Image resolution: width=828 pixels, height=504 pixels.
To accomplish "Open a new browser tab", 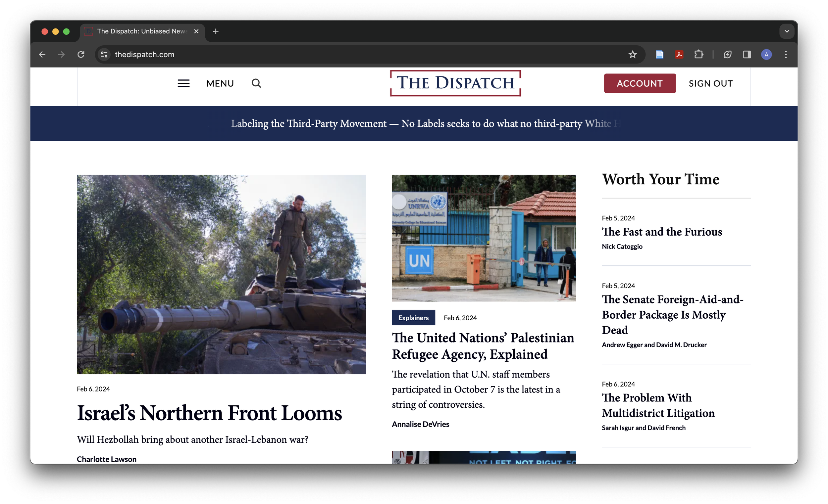I will point(216,31).
